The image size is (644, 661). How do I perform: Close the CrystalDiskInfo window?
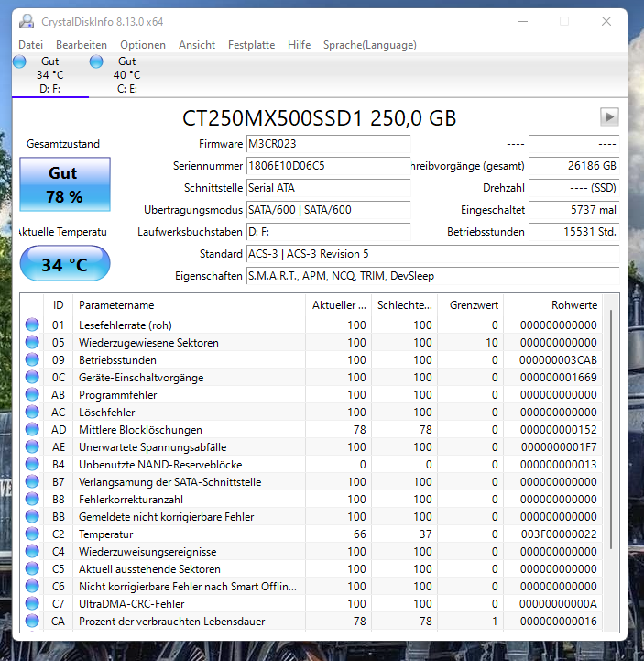(606, 21)
